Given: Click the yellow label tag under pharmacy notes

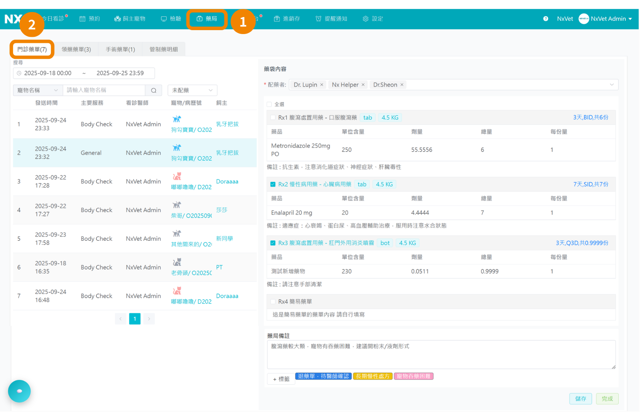Looking at the screenshot, I should tap(373, 376).
